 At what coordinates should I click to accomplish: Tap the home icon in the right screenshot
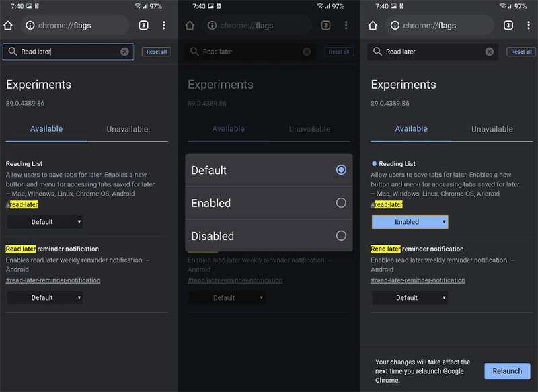pos(373,25)
